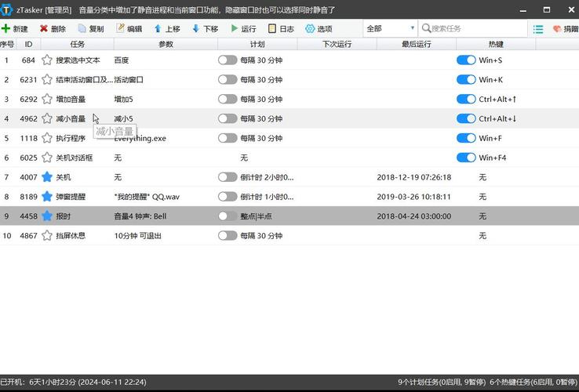Enable schedule toggle for 报时
579x392 pixels.
[x=228, y=216]
